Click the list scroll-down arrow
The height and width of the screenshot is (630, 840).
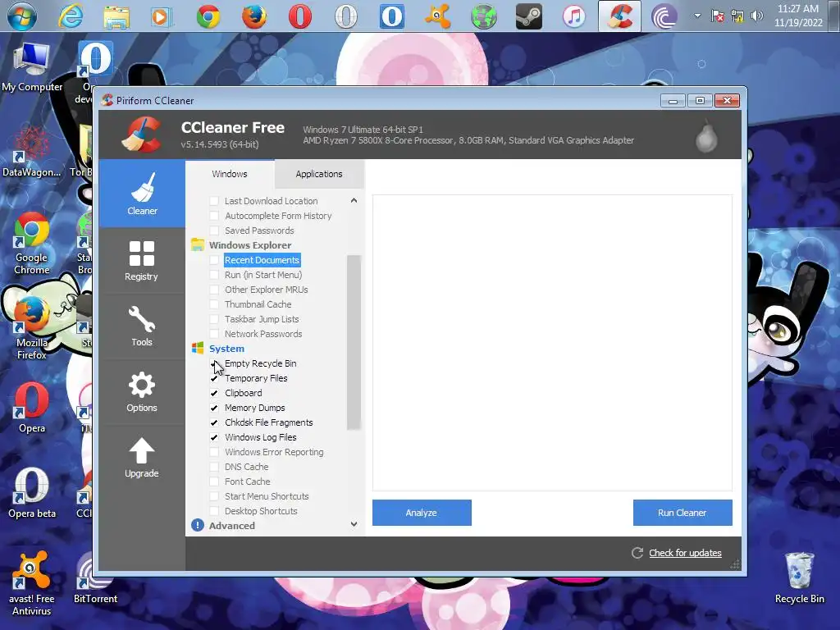point(354,524)
